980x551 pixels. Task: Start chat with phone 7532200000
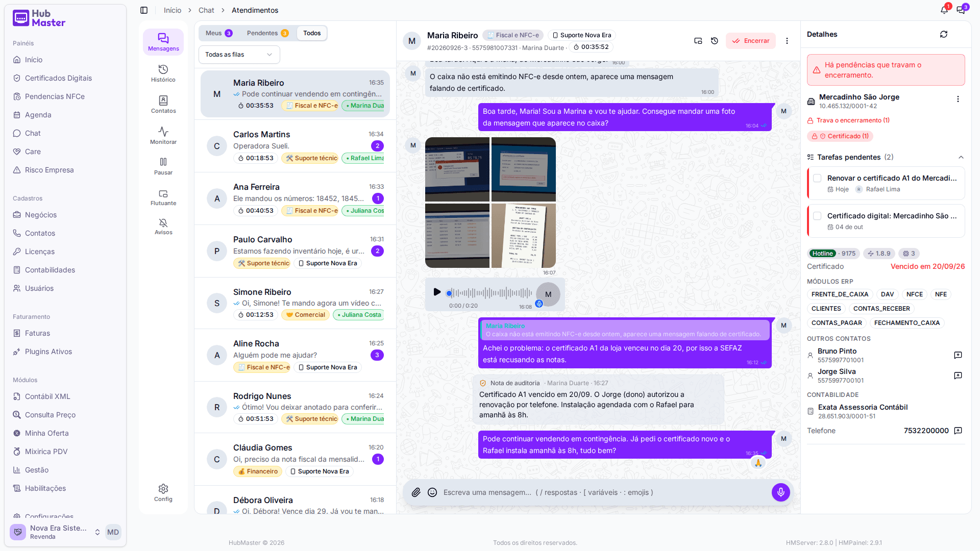click(x=958, y=431)
